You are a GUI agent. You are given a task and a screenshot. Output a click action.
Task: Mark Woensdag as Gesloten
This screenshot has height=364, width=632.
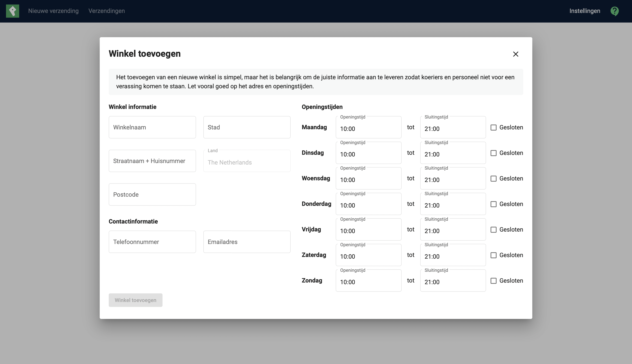(493, 178)
